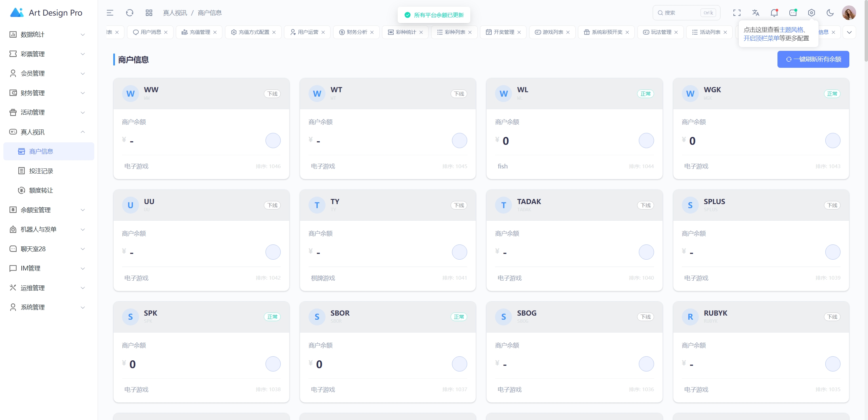Click the page refresh icon in header
The image size is (868, 420).
tap(130, 13)
